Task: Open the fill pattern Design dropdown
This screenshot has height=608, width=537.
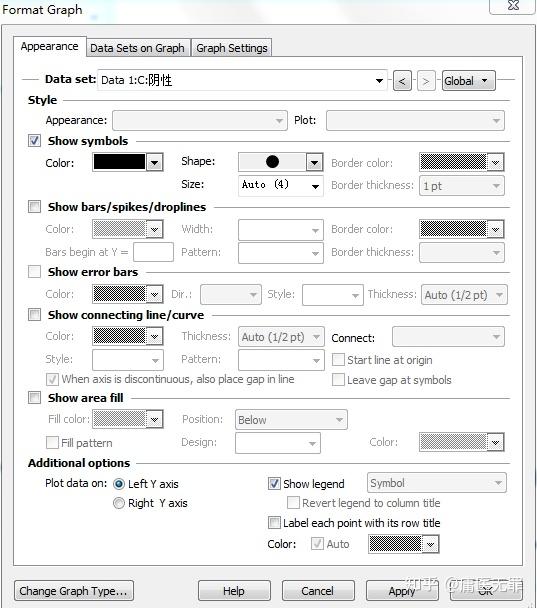Action: coord(278,443)
